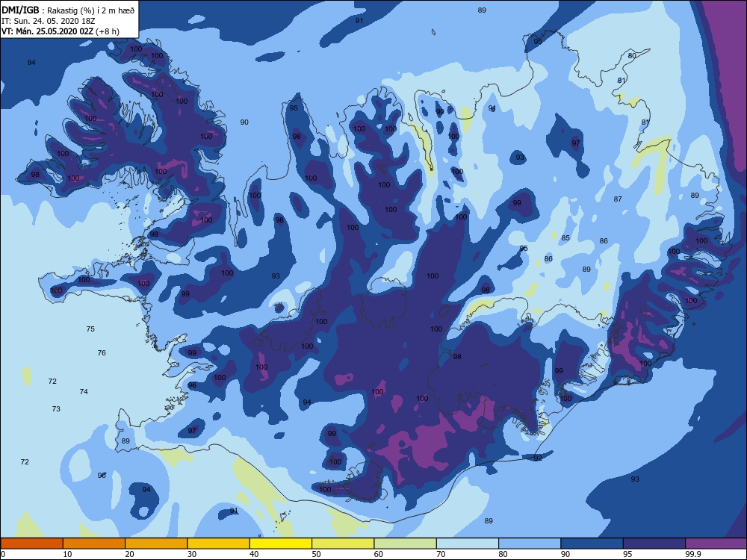
Task: Select the 30–40 golden legend swatch
Action: point(219,544)
